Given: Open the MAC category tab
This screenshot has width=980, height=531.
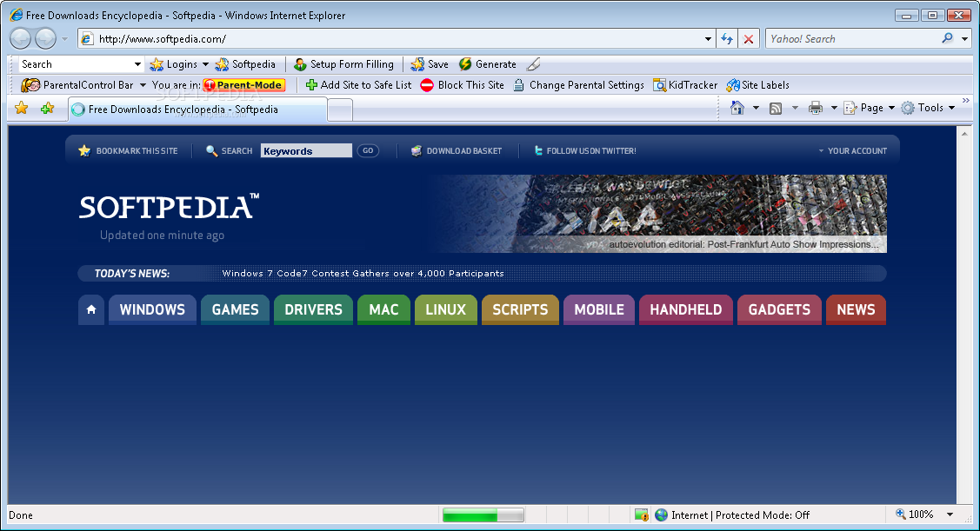Looking at the screenshot, I should [x=383, y=309].
